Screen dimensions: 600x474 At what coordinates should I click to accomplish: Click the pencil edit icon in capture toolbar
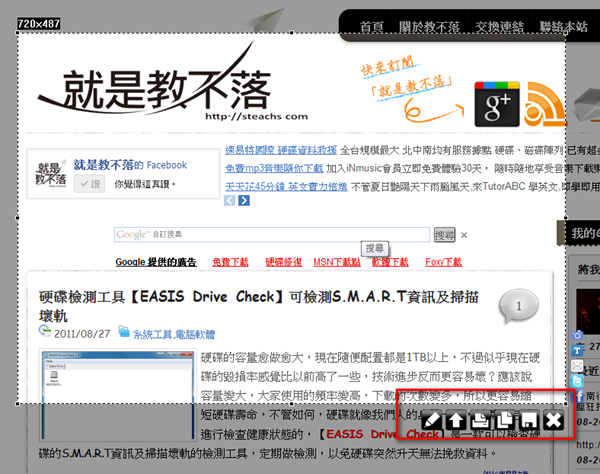coord(431,420)
